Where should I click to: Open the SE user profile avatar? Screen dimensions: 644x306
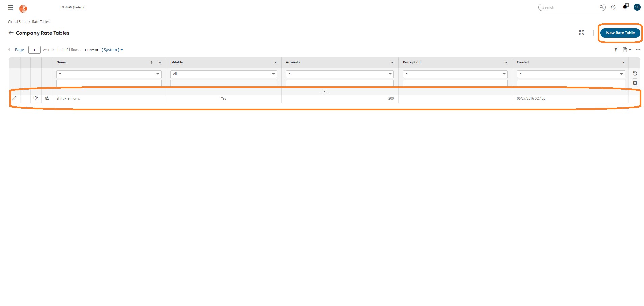coord(637,7)
